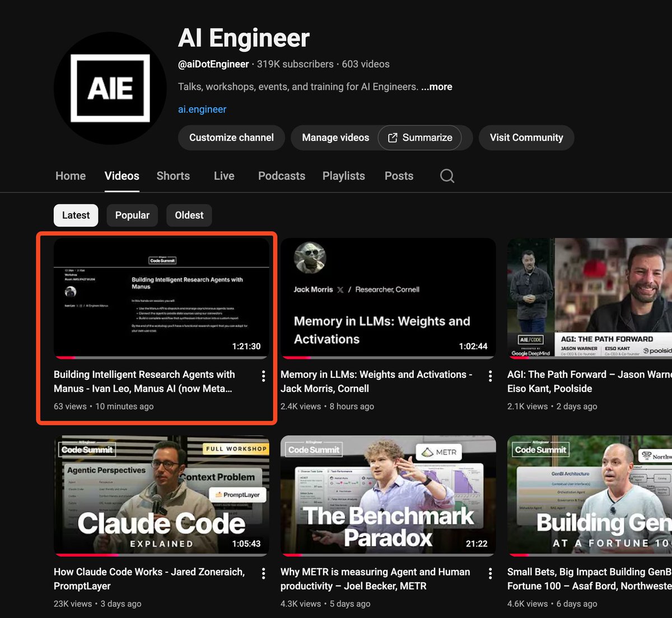Viewport: 672px width, 618px height.
Task: Select the Videos tab
Action: (x=122, y=176)
